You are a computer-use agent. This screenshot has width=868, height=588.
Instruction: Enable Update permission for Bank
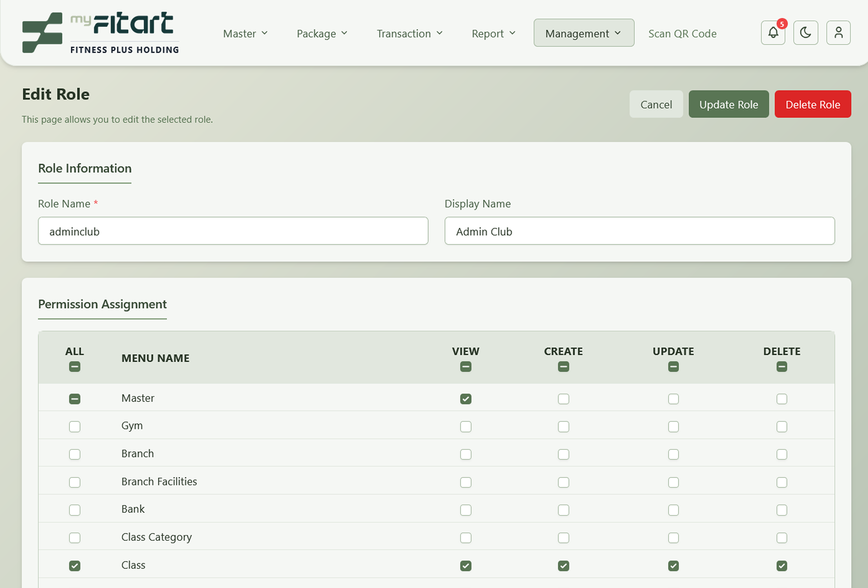(x=673, y=510)
